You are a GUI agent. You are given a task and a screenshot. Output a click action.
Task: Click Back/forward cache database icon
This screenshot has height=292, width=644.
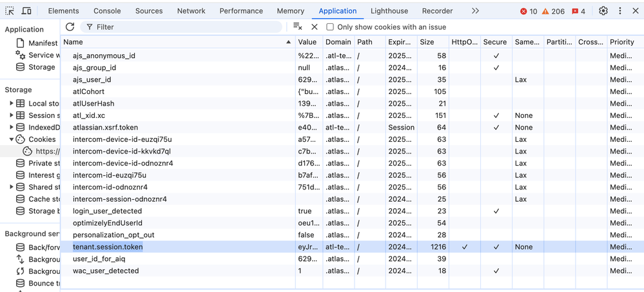coord(20,248)
